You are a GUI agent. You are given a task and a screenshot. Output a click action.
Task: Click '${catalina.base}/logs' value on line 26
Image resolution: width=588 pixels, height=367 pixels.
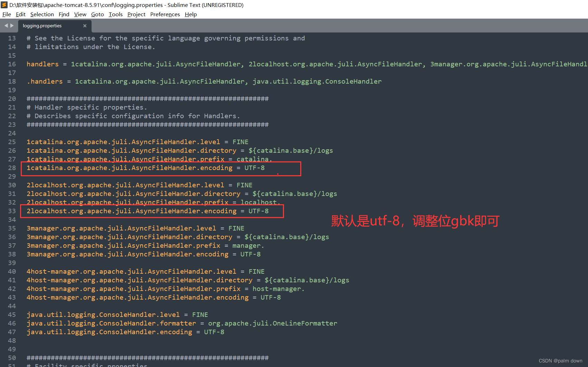tap(291, 150)
